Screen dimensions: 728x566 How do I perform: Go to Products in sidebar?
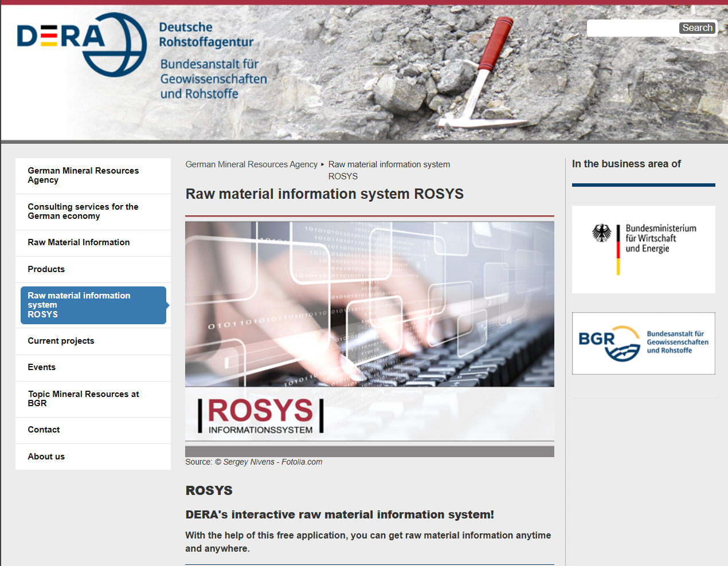(93, 270)
